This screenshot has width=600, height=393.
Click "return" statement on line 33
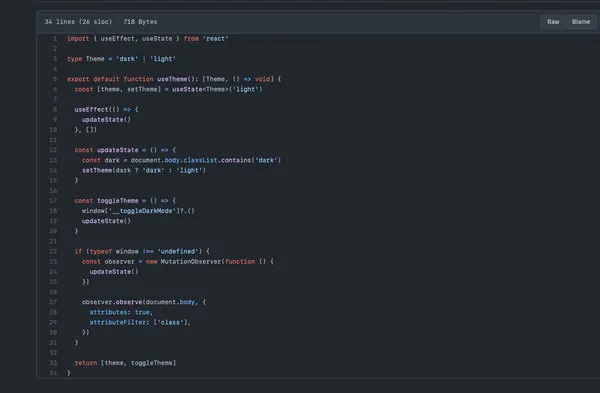point(86,363)
